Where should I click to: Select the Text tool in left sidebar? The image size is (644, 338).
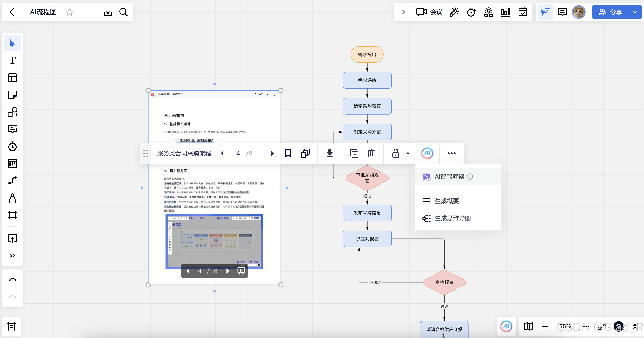(x=12, y=60)
